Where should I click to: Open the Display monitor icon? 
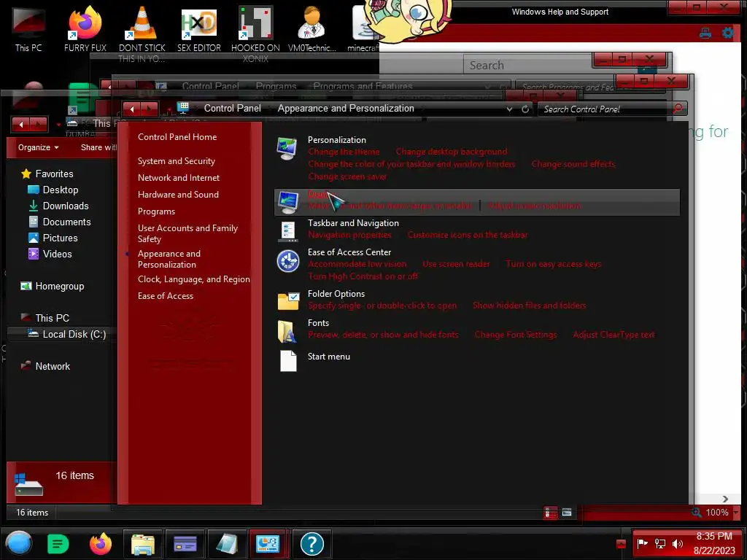(288, 203)
